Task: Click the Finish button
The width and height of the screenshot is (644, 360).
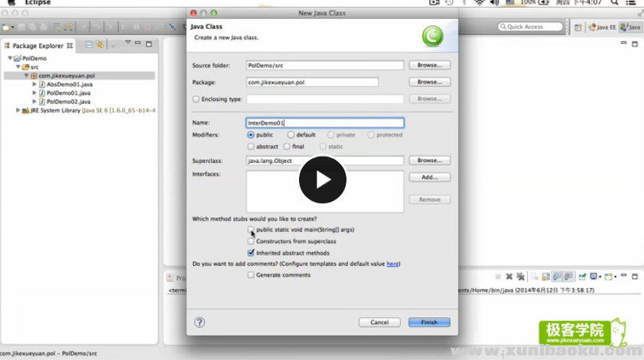Action: pyautogui.click(x=429, y=323)
